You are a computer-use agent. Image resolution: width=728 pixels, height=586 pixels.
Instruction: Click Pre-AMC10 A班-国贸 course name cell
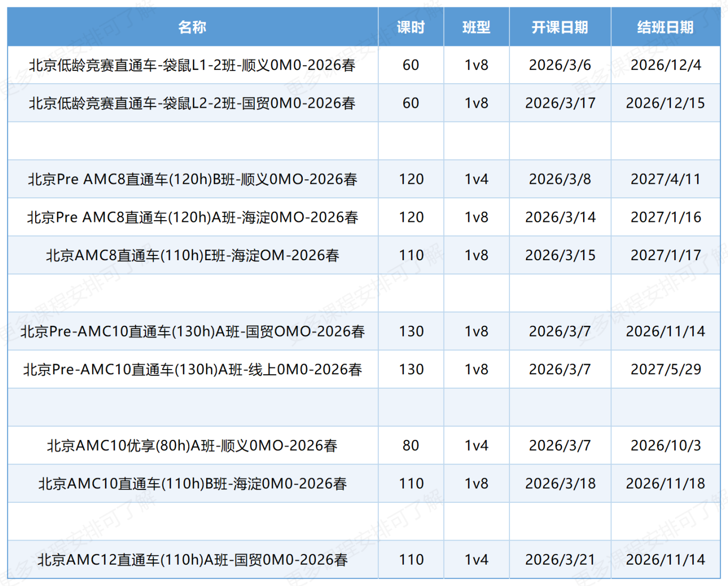(192, 331)
